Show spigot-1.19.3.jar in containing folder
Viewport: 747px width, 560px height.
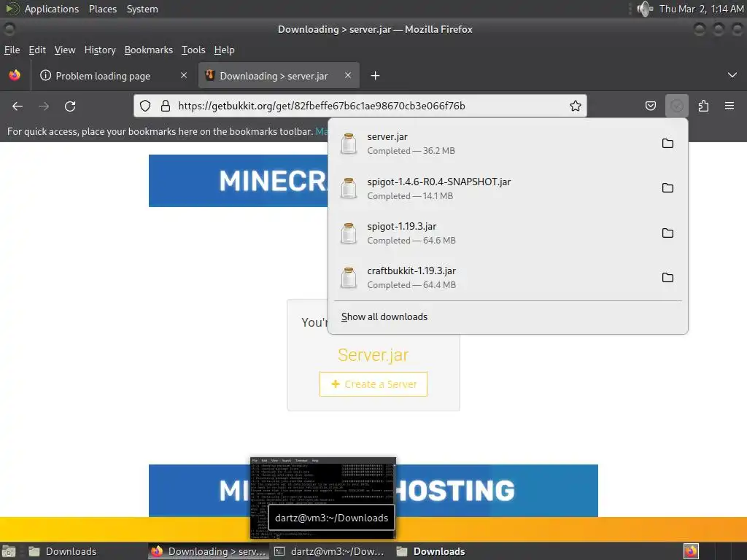[667, 233]
